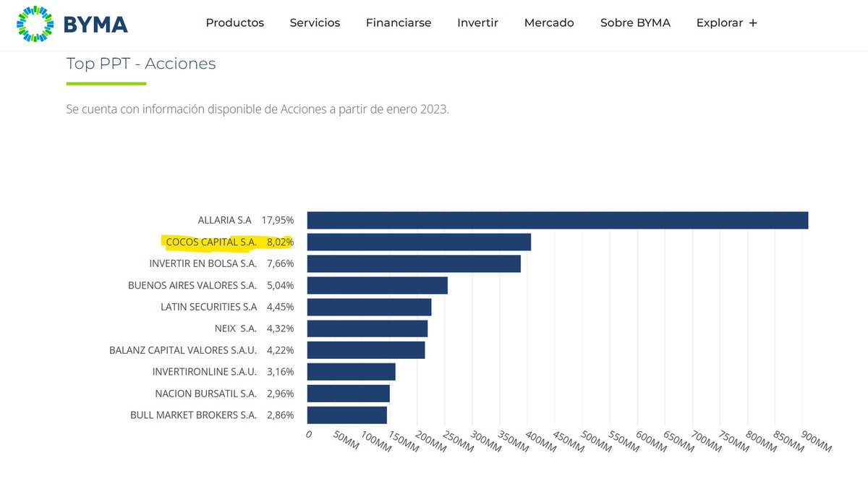The height and width of the screenshot is (492, 868).
Task: Select the ALLARIA S.A label
Action: [224, 220]
